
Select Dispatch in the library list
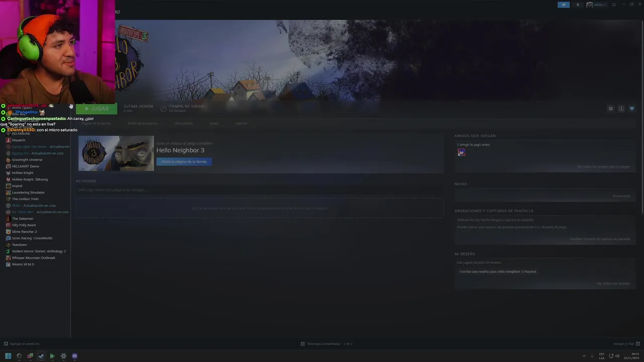click(19, 140)
